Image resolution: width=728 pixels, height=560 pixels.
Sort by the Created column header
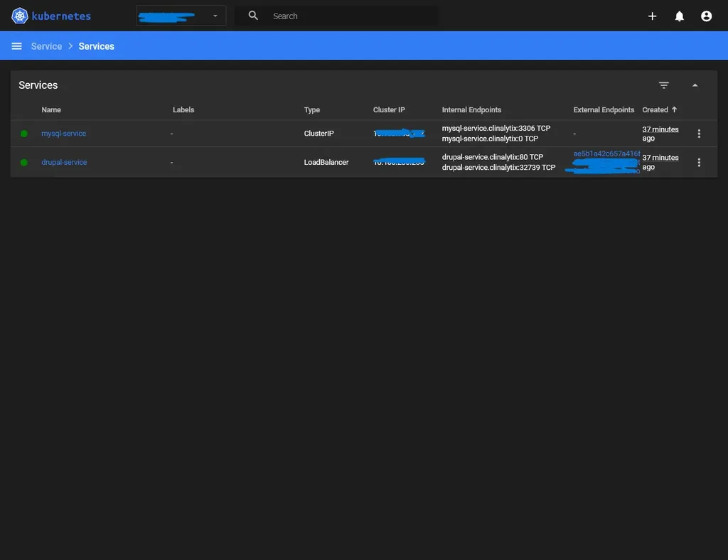coord(655,110)
